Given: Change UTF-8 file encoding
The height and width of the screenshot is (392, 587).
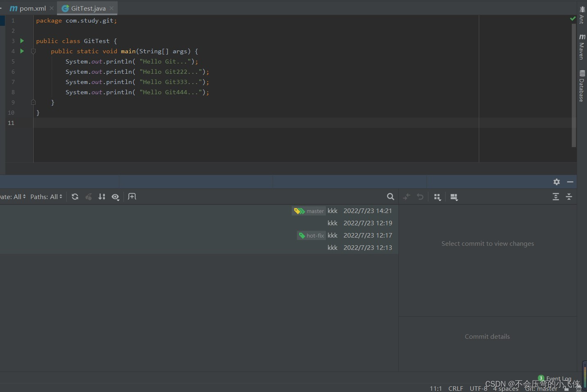Looking at the screenshot, I should pos(478,388).
